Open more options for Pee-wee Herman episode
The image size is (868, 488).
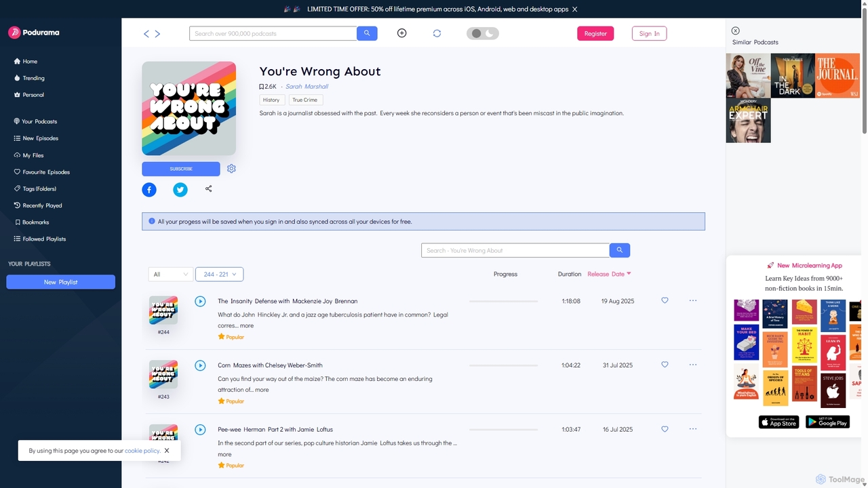(693, 429)
